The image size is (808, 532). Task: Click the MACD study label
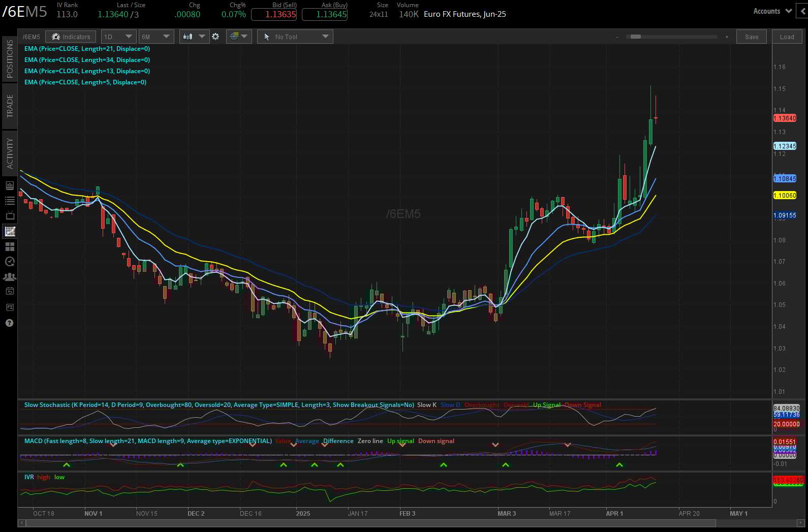[148, 441]
